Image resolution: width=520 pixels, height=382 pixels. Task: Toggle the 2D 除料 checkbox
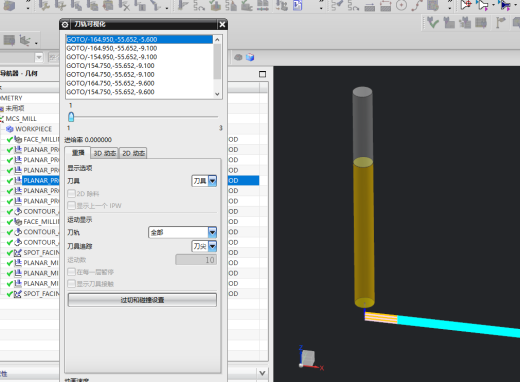tap(71, 194)
